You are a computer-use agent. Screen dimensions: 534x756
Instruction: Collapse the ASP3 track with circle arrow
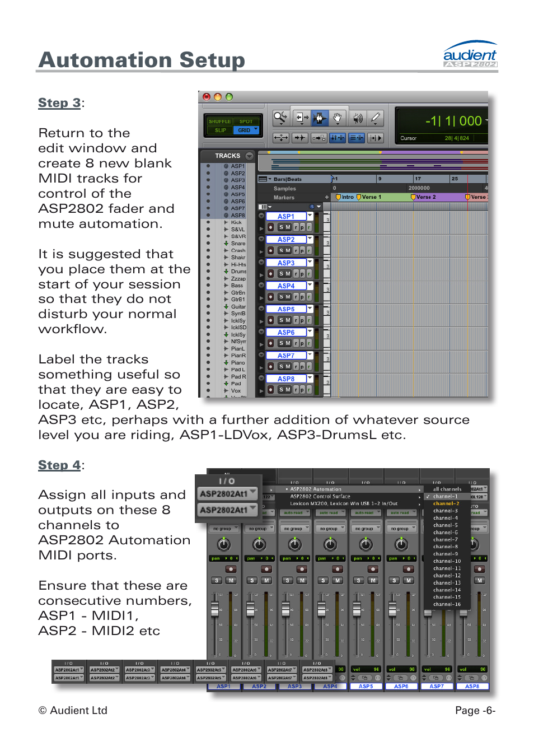[261, 262]
